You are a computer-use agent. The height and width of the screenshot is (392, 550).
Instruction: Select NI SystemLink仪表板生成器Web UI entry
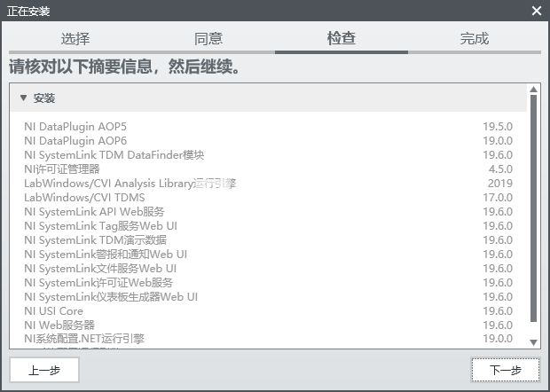[x=268, y=296]
